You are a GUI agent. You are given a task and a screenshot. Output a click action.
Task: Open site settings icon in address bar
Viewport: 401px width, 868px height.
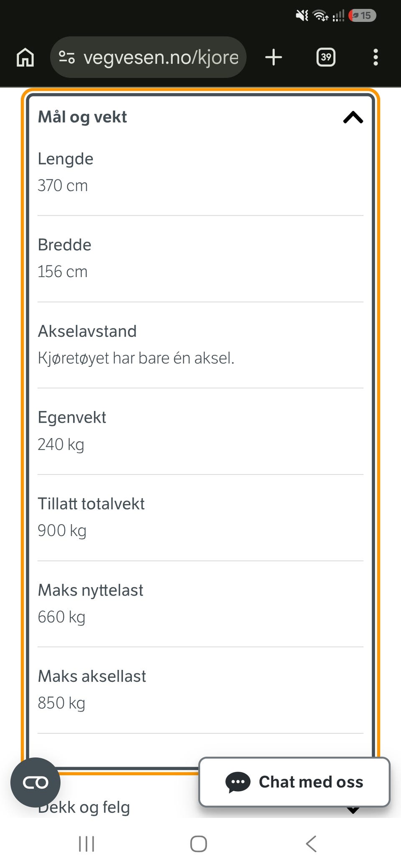click(x=67, y=57)
